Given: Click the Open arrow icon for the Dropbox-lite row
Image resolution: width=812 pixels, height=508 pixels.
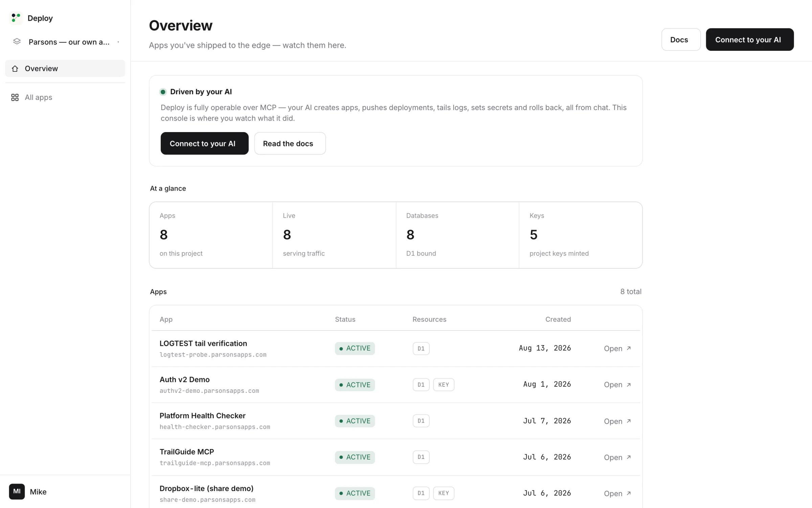Looking at the screenshot, I should (x=629, y=493).
